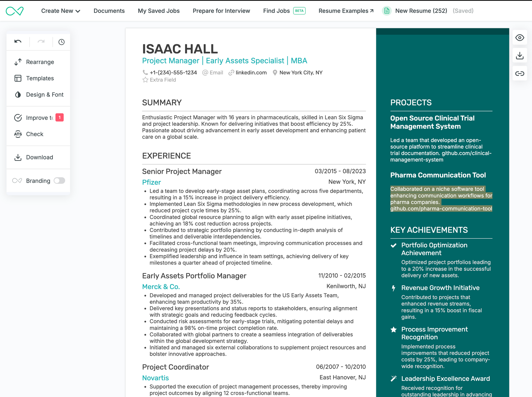Click the redo arrow icon
Image resolution: width=532 pixels, height=397 pixels.
pos(41,42)
